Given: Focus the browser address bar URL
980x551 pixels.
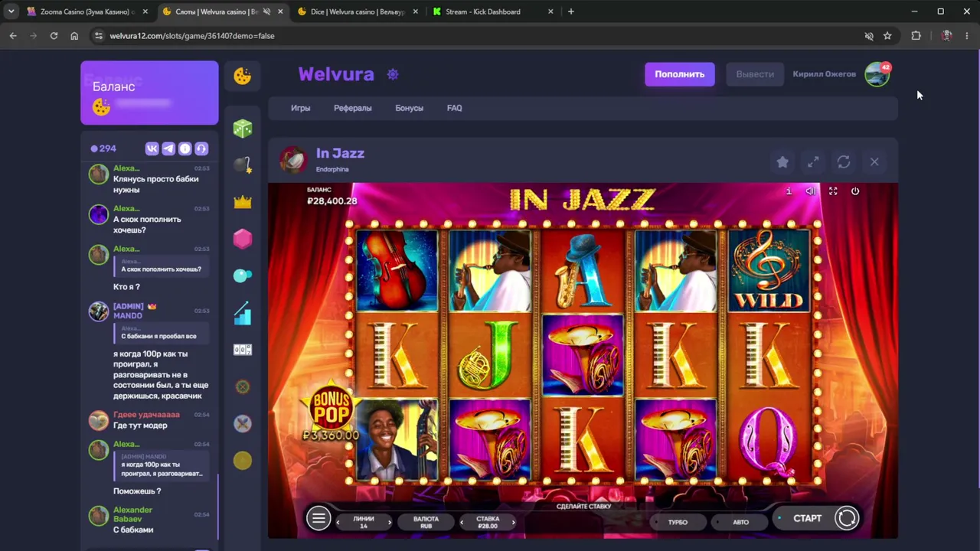Looking at the screenshot, I should 191,36.
